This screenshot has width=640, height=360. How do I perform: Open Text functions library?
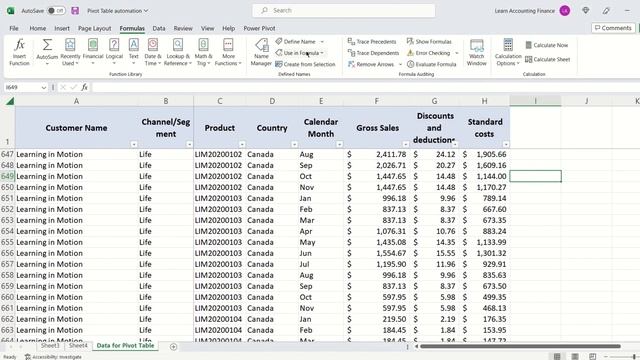(133, 51)
